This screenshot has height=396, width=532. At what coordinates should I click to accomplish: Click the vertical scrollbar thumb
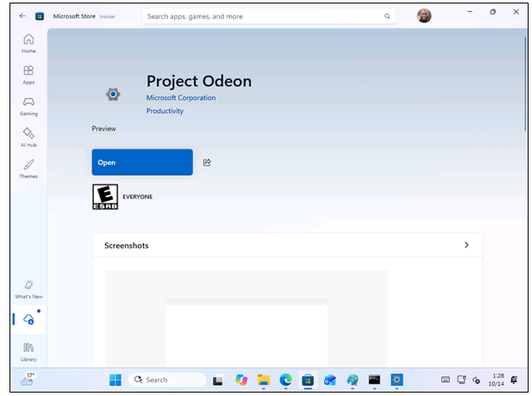point(525,84)
